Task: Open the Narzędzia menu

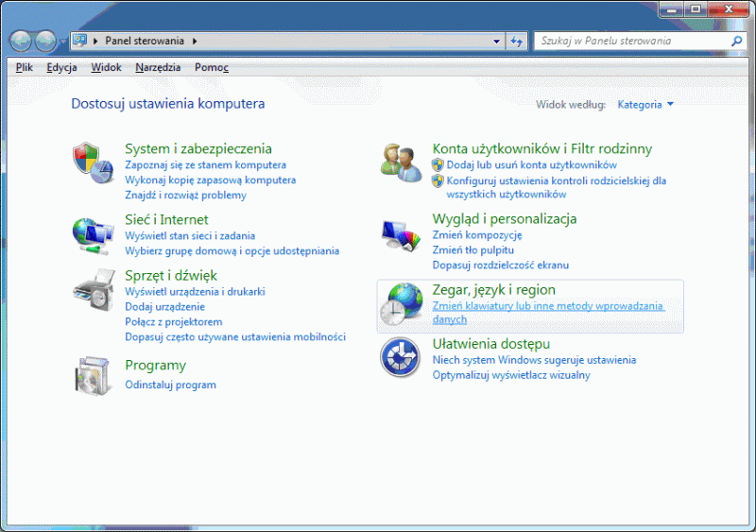Action: (158, 67)
